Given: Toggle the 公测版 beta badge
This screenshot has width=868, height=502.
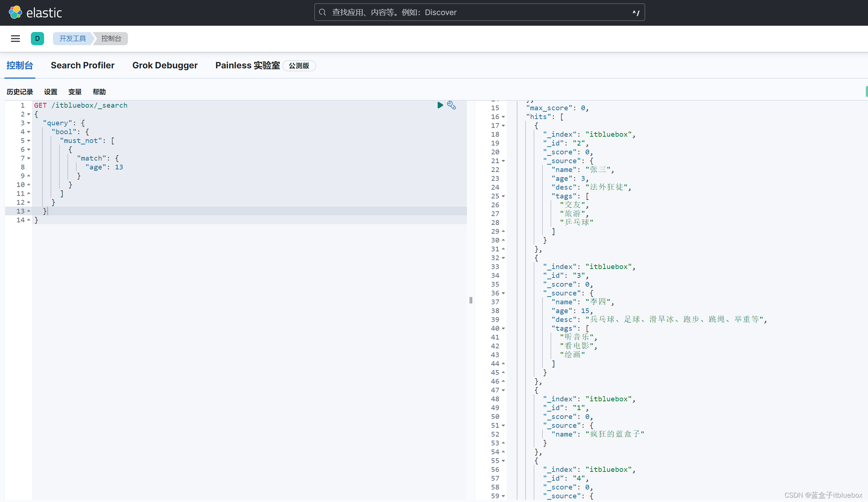Looking at the screenshot, I should pos(298,65).
